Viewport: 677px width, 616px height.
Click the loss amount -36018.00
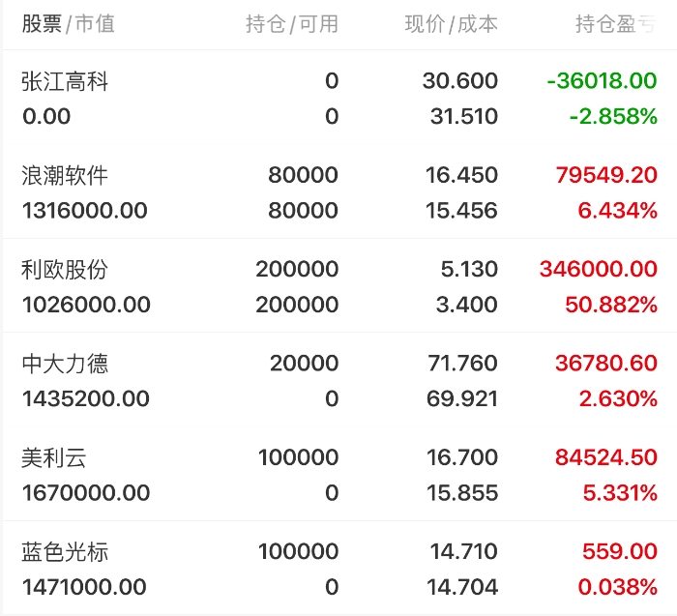[x=602, y=80]
